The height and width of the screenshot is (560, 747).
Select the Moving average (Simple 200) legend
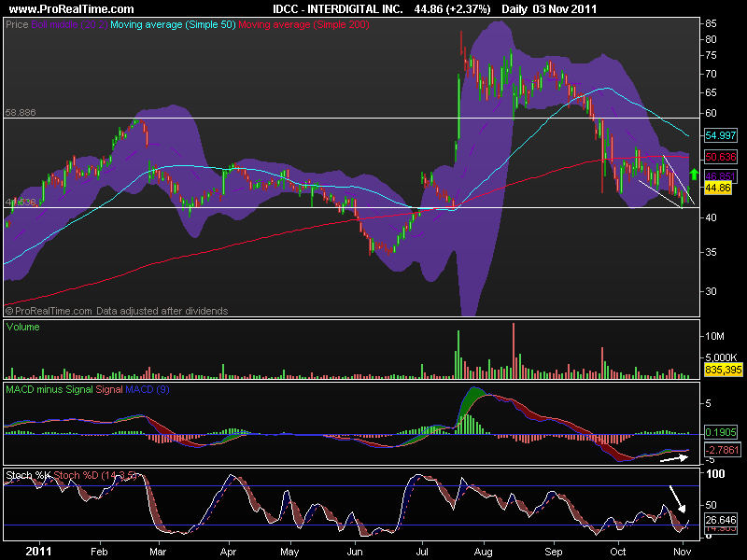[x=303, y=24]
